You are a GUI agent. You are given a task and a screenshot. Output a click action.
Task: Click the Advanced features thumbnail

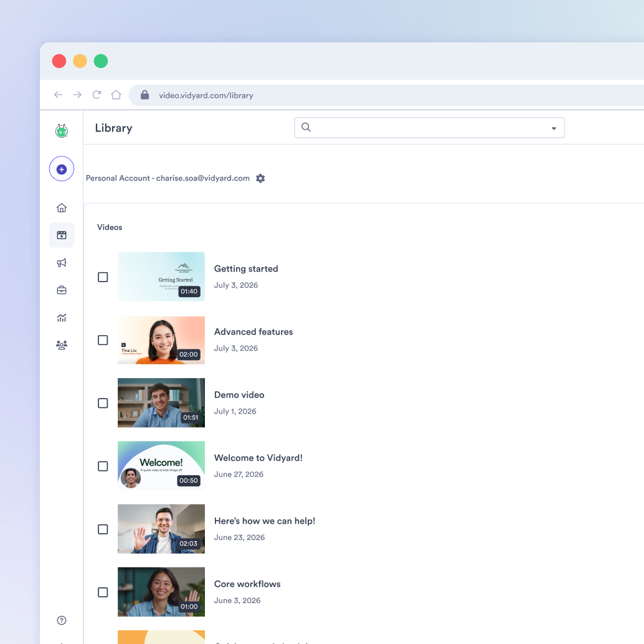coord(161,340)
